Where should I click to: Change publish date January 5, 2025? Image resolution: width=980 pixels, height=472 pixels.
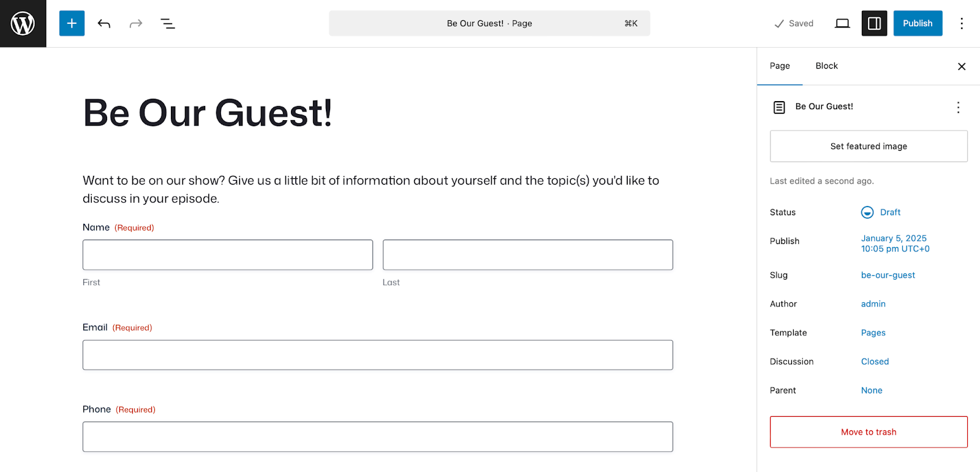pyautogui.click(x=895, y=243)
